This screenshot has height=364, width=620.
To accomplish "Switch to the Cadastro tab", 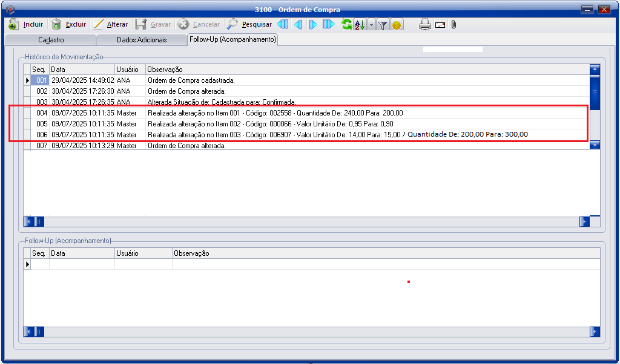I will point(51,40).
